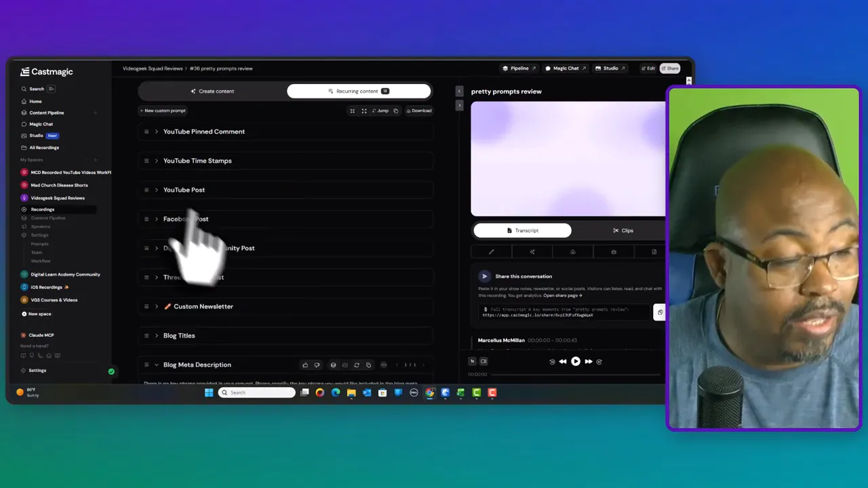The width and height of the screenshot is (868, 488).
Task: Thumbs down the Blog Meta Description output
Action: pyautogui.click(x=317, y=365)
